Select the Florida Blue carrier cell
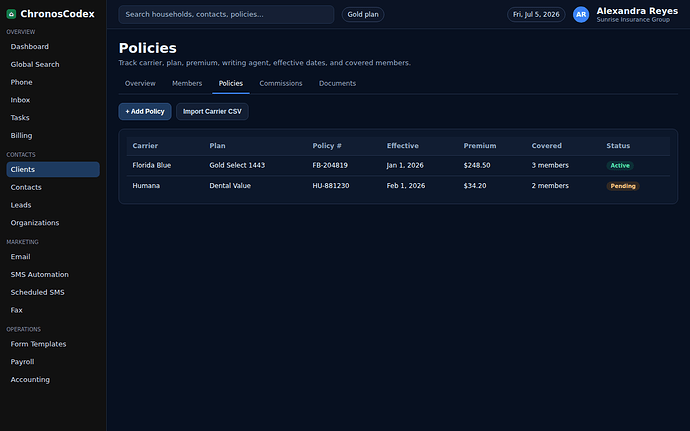This screenshot has width=690, height=431. pos(152,166)
